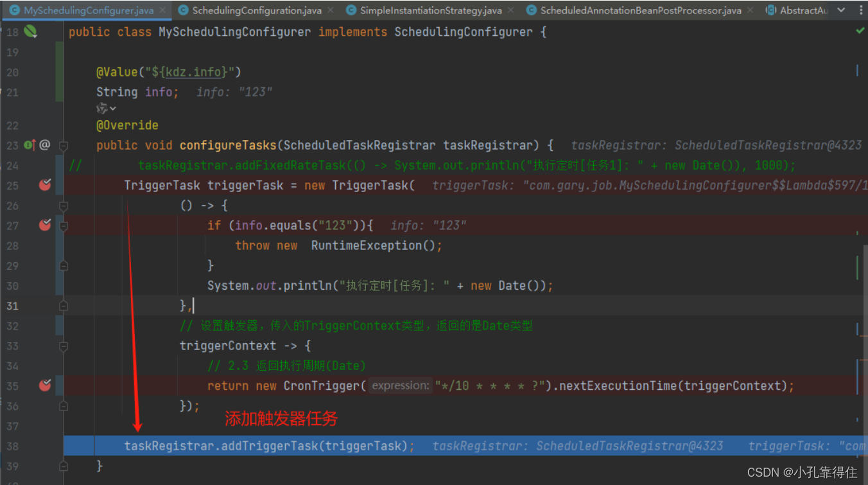
Task: Click line number 38 in the gutter
Action: (12, 446)
